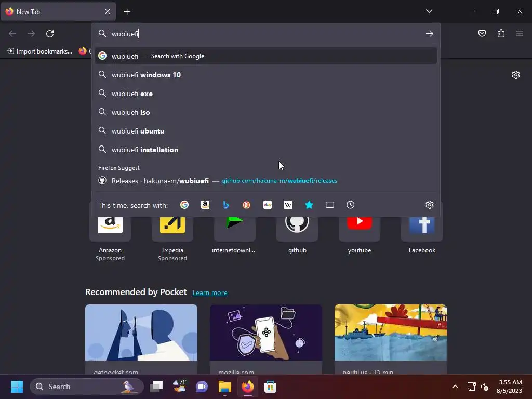
Task: Click the Firefox icon on the taskbar
Action: (x=248, y=387)
